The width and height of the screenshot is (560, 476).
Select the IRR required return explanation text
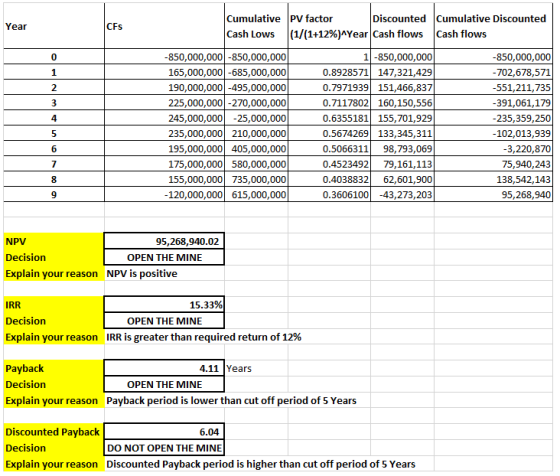click(x=204, y=337)
